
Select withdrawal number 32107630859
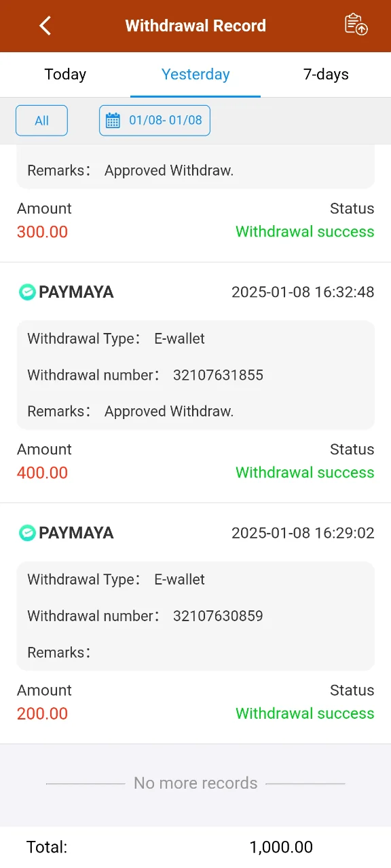click(218, 616)
